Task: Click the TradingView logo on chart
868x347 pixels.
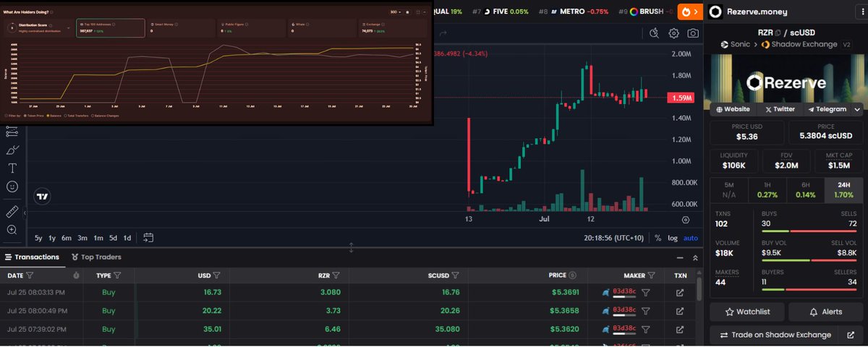Action: coord(43,196)
